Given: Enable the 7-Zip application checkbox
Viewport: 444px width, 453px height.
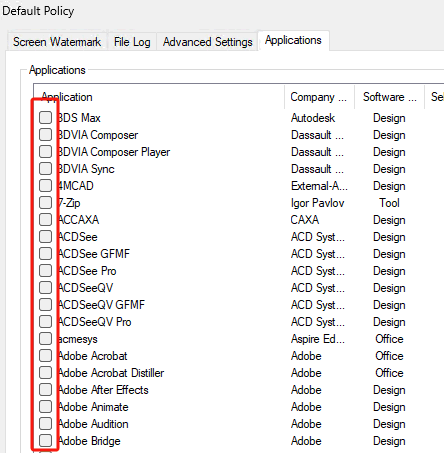Looking at the screenshot, I should [45, 202].
